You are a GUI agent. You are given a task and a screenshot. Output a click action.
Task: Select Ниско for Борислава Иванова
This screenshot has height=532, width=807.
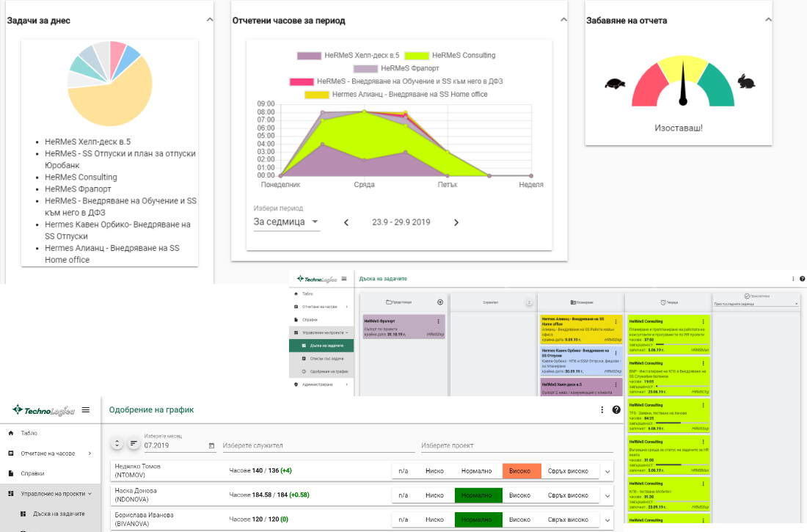click(x=434, y=520)
